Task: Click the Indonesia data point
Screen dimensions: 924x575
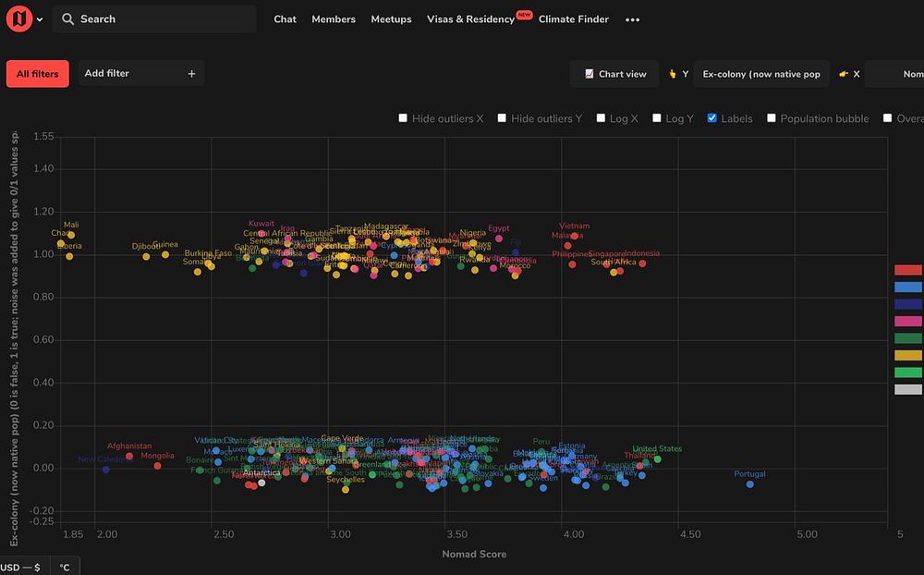Action: tap(642, 263)
